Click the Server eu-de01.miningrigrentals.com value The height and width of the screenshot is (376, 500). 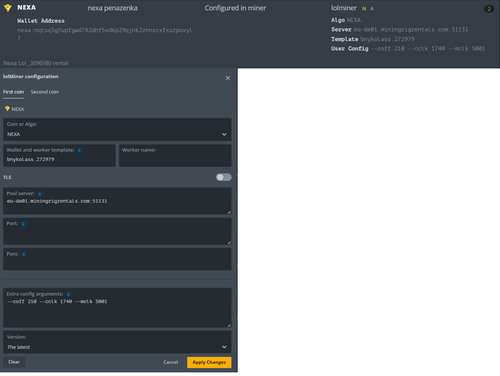click(411, 30)
